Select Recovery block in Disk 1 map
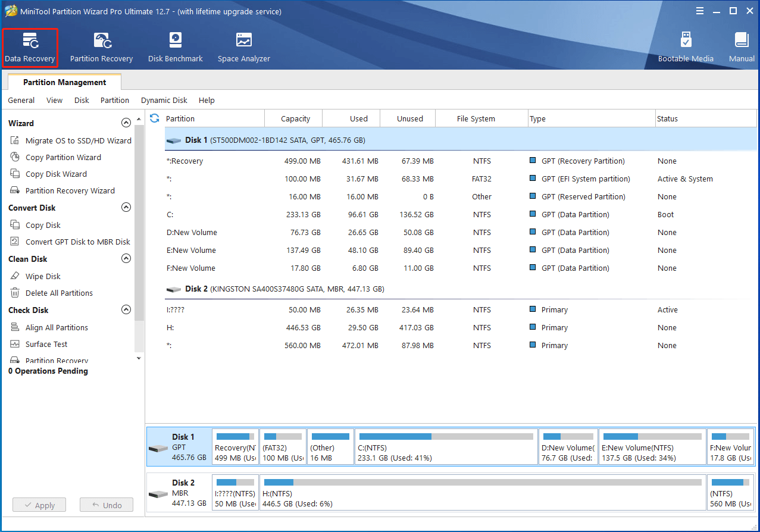This screenshot has width=760, height=532. pos(236,447)
